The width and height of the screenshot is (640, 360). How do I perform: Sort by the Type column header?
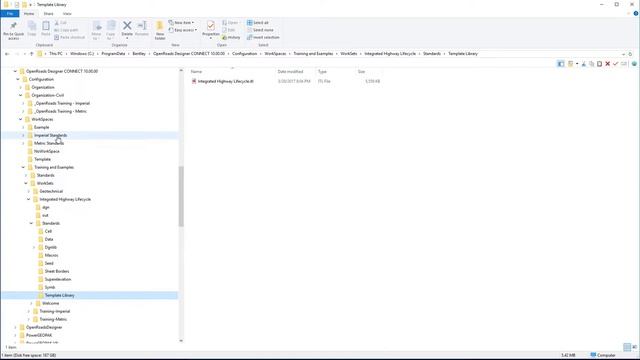(x=322, y=71)
